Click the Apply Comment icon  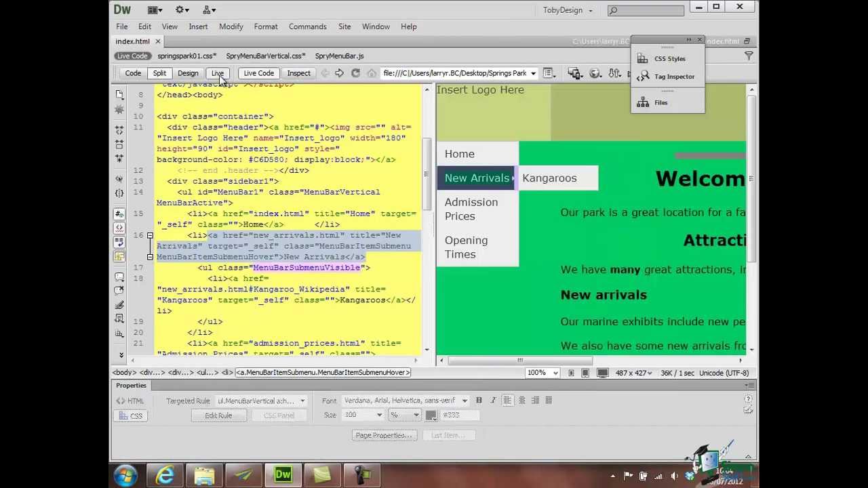(119, 277)
